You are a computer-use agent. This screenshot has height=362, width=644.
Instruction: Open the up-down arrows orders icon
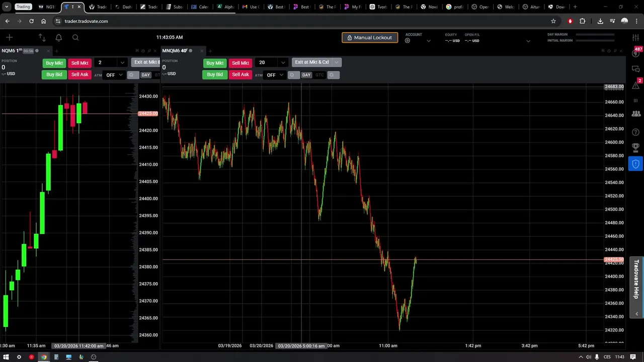[x=42, y=37]
